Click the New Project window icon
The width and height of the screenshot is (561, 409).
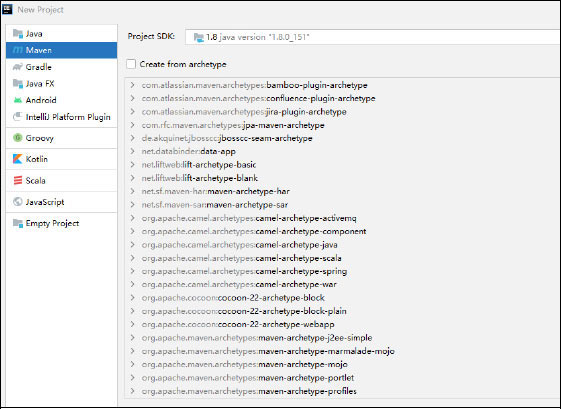pyautogui.click(x=8, y=9)
